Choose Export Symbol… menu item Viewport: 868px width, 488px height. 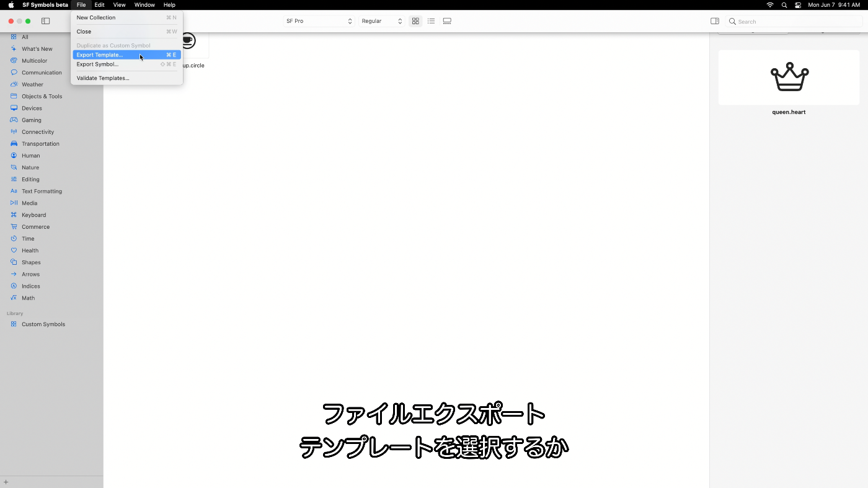(126, 64)
